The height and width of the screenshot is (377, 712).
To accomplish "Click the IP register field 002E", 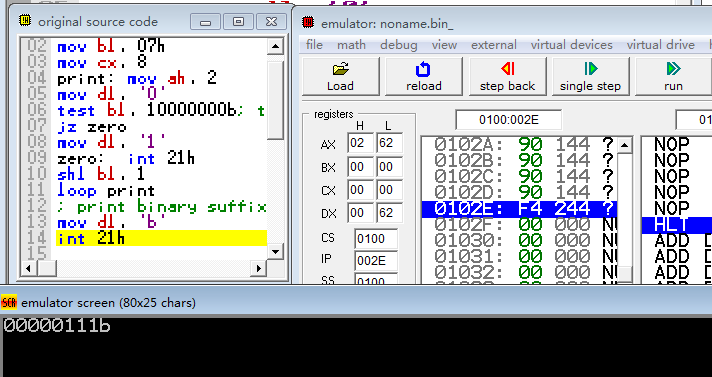I will [376, 260].
